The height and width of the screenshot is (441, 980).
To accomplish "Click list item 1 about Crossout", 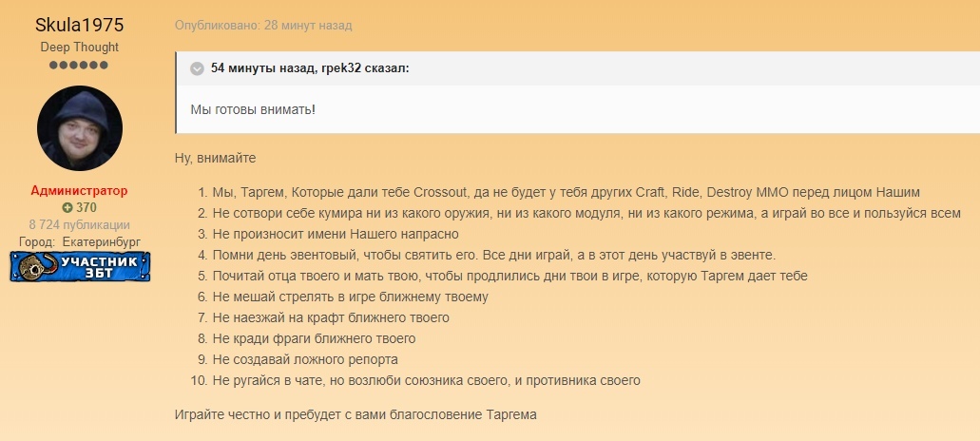I will 567,192.
